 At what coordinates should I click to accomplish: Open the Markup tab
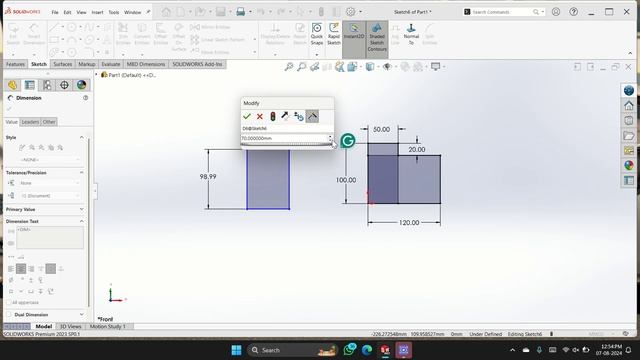pyautogui.click(x=87, y=64)
